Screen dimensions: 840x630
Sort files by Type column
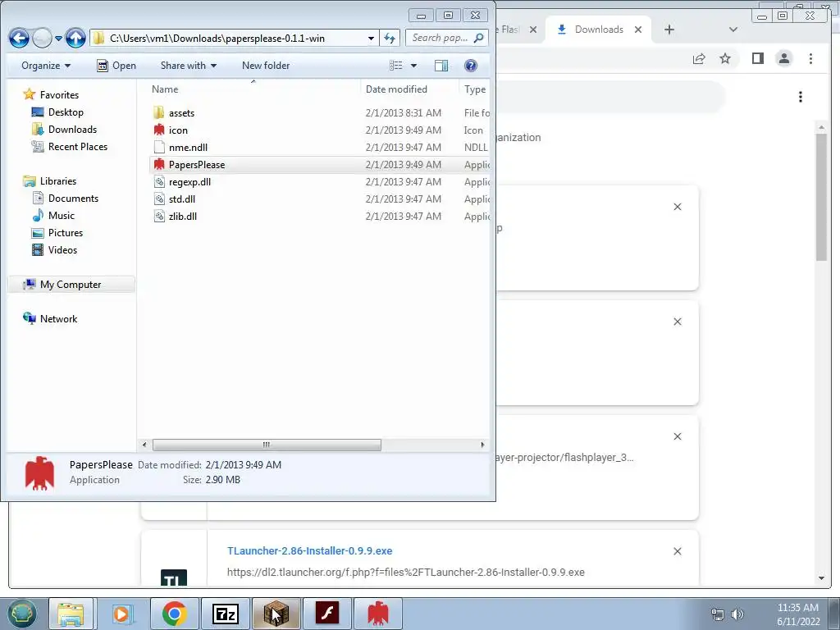pos(475,89)
